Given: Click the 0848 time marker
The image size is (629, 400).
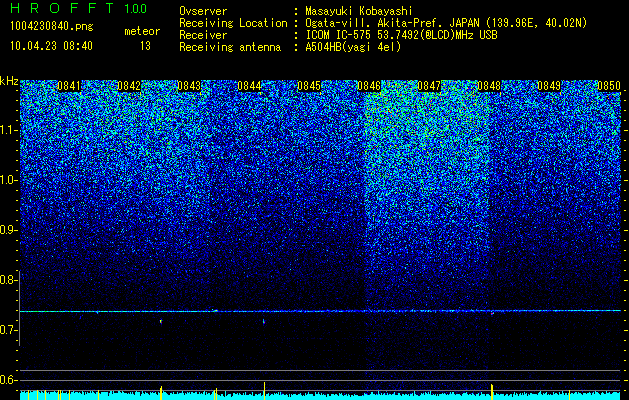Looking at the screenshot, I should pyautogui.click(x=489, y=86).
